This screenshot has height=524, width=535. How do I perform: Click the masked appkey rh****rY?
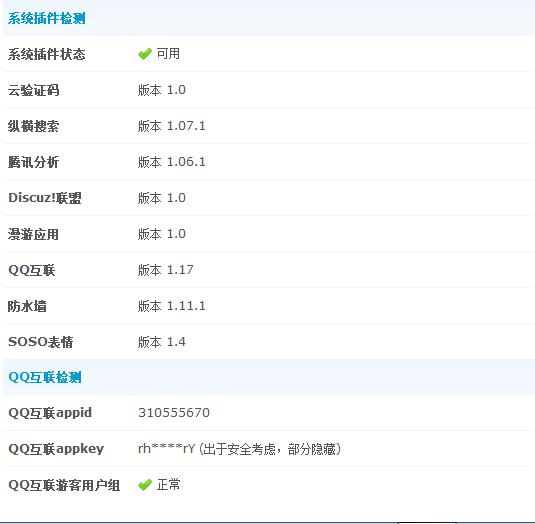pyautogui.click(x=167, y=449)
